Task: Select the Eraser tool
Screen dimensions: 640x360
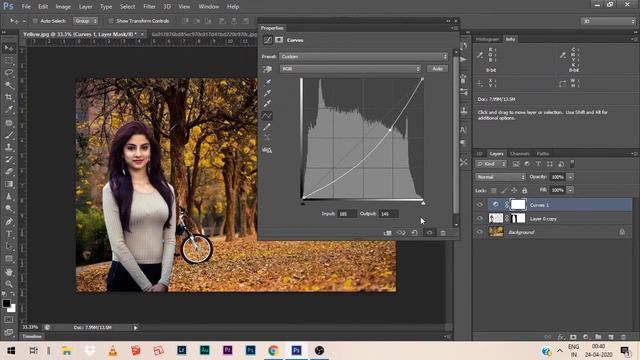Action: click(9, 171)
